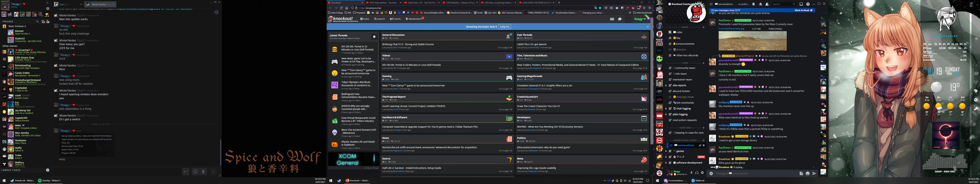The image size is (980, 184).
Task: Open Knockout messages speech bubble icon
Action: (620, 19)
